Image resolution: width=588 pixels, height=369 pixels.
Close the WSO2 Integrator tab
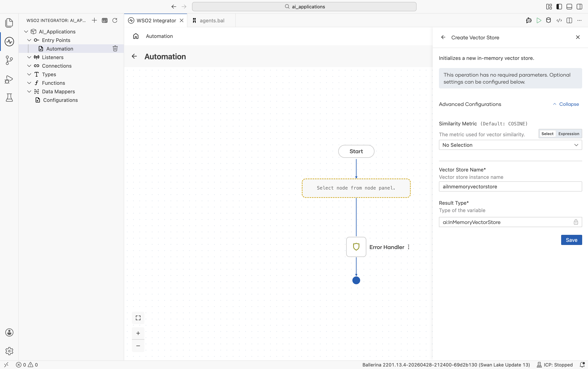(x=182, y=20)
